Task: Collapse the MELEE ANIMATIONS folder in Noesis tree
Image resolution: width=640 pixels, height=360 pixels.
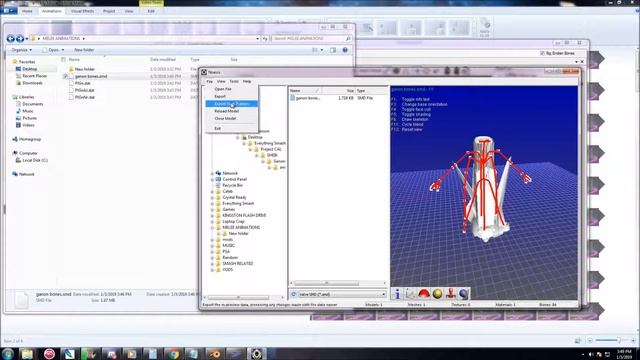Action: [212, 228]
